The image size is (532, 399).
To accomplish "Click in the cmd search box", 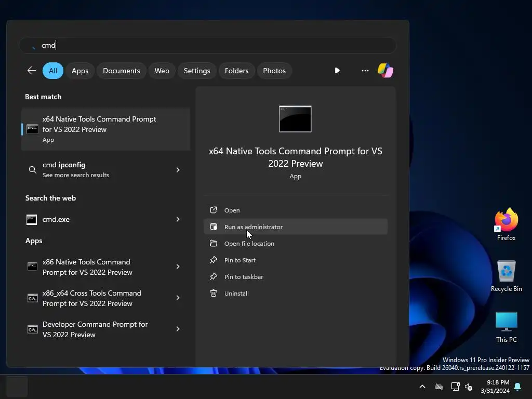I will pyautogui.click(x=208, y=45).
